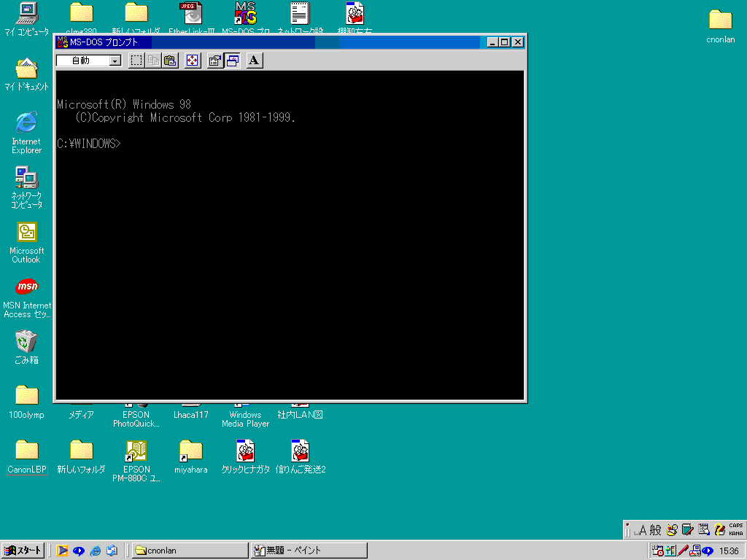Click the red pen system tray icon
747x560 pixels.
click(x=683, y=551)
